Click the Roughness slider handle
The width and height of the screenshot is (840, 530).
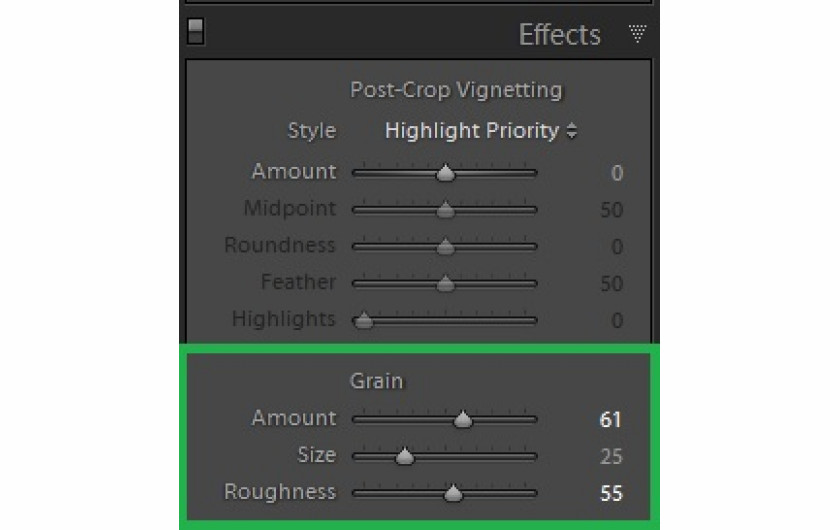pyautogui.click(x=453, y=493)
